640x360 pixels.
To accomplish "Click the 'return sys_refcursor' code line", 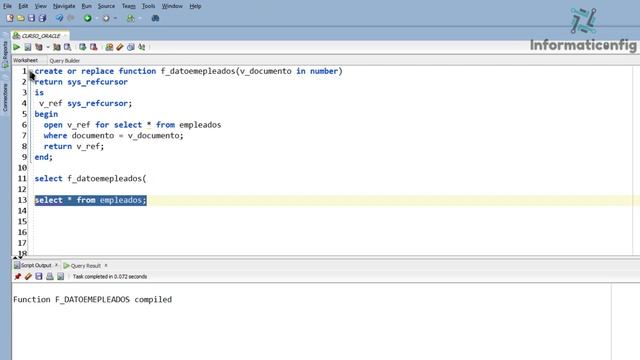I will click(x=81, y=82).
